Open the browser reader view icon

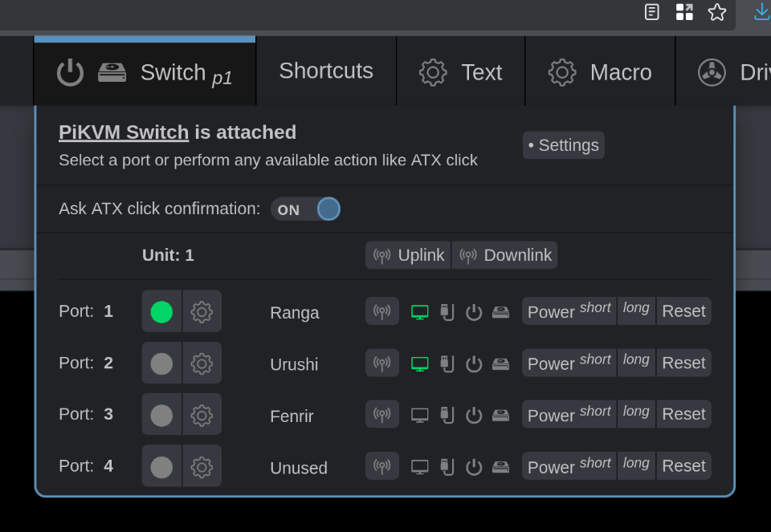tap(651, 12)
